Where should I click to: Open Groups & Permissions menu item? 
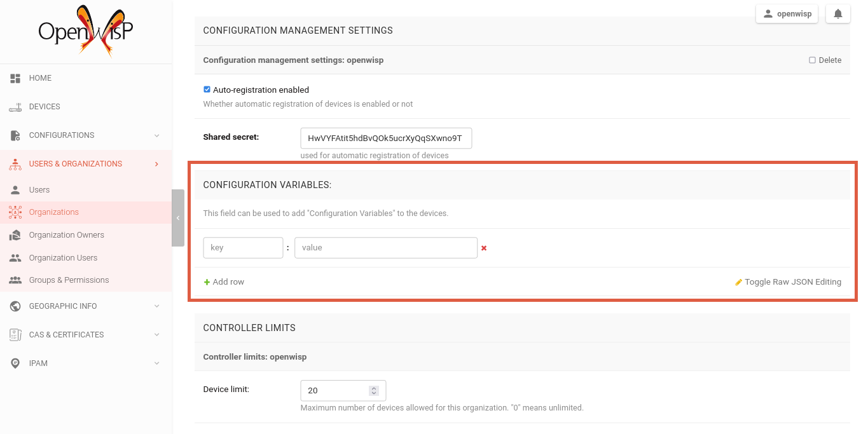69,280
